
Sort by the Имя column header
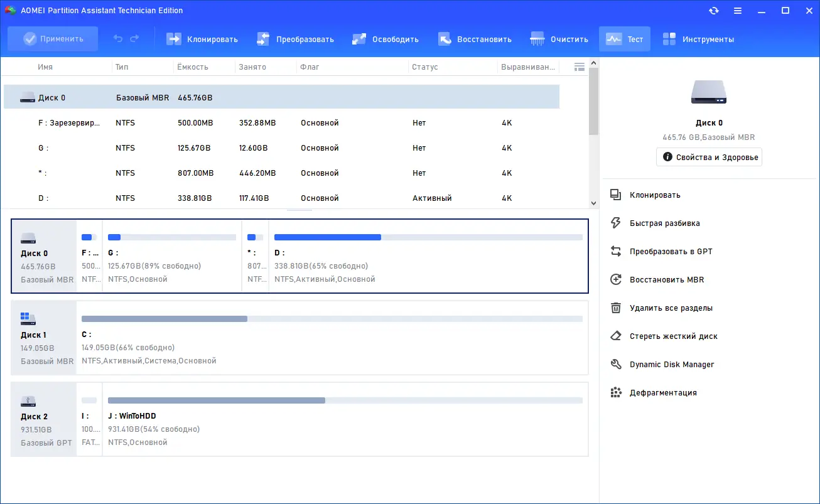point(45,67)
